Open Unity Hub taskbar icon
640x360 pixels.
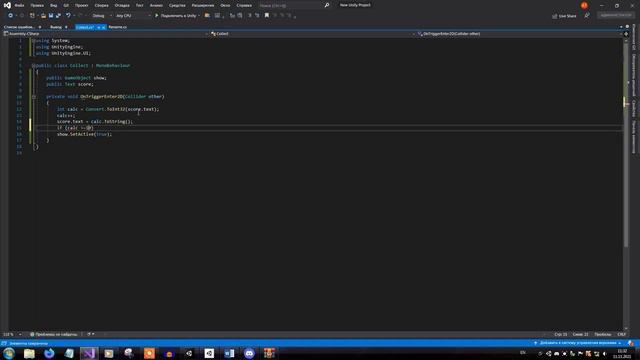pos(189,353)
